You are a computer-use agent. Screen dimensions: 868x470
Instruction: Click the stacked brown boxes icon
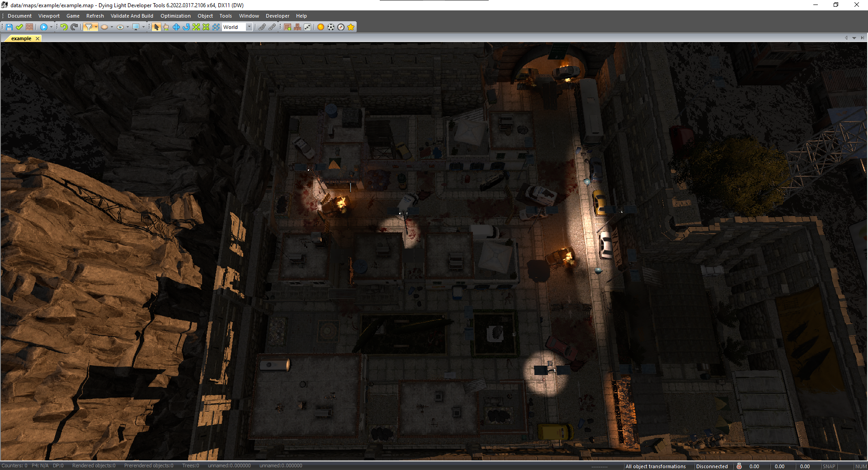click(x=297, y=27)
